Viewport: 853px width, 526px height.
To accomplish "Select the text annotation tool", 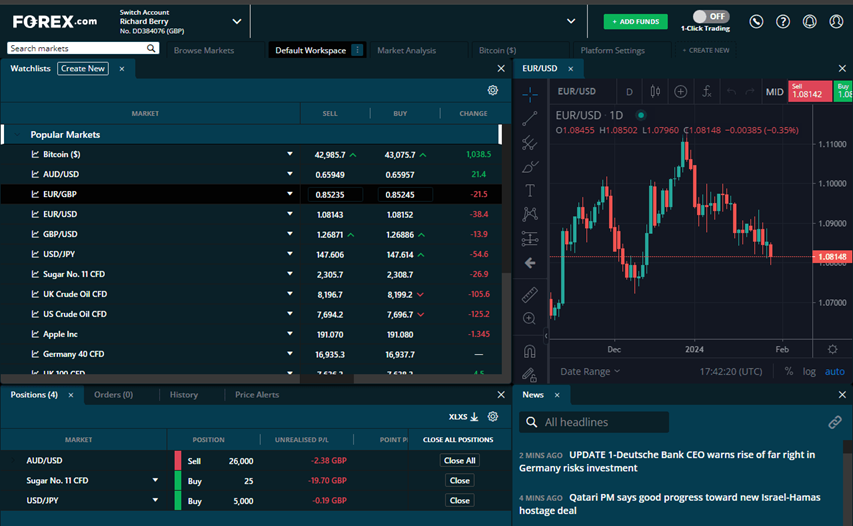I will click(530, 190).
